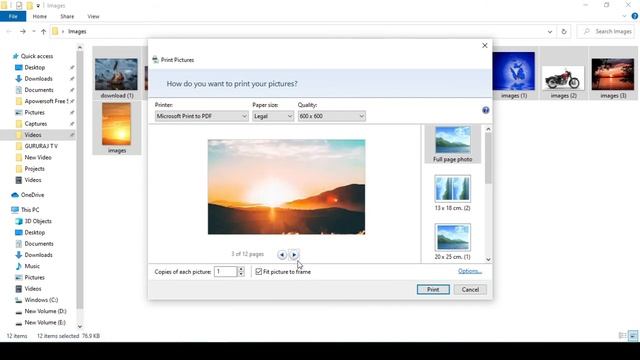Screen dimensions: 640x360
Task: Open New Volume (E:) drive
Action: tap(45, 322)
